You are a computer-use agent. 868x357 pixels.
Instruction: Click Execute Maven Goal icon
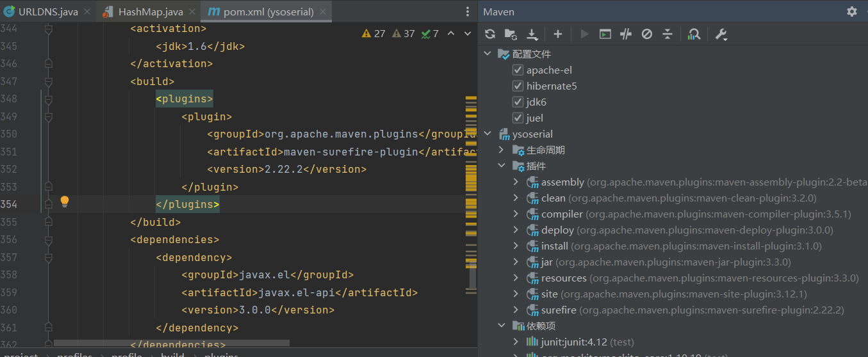point(605,34)
